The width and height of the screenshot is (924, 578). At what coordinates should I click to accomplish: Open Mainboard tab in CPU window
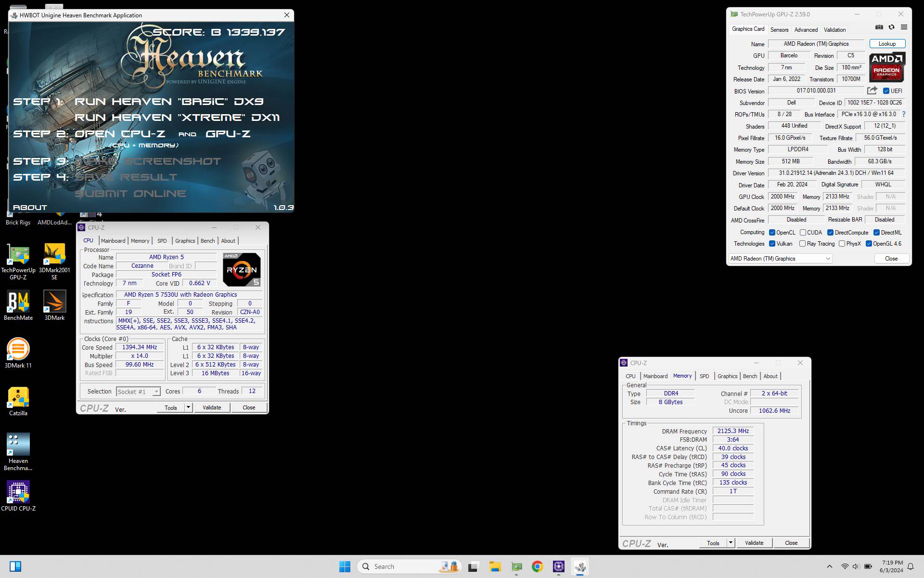click(x=113, y=241)
